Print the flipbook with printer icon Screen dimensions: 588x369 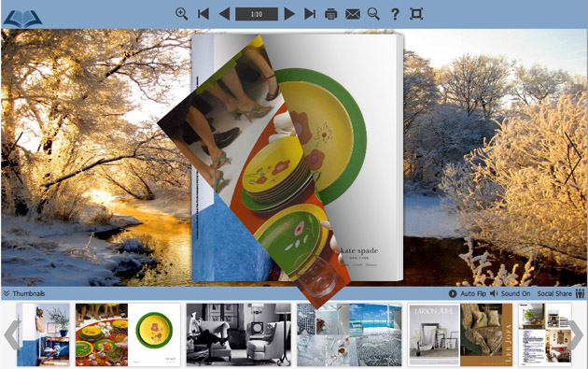tap(330, 14)
